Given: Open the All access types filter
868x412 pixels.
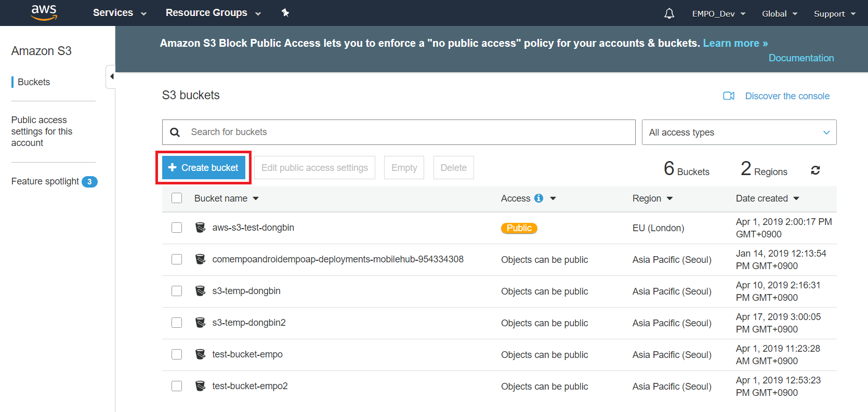Looking at the screenshot, I should 739,132.
